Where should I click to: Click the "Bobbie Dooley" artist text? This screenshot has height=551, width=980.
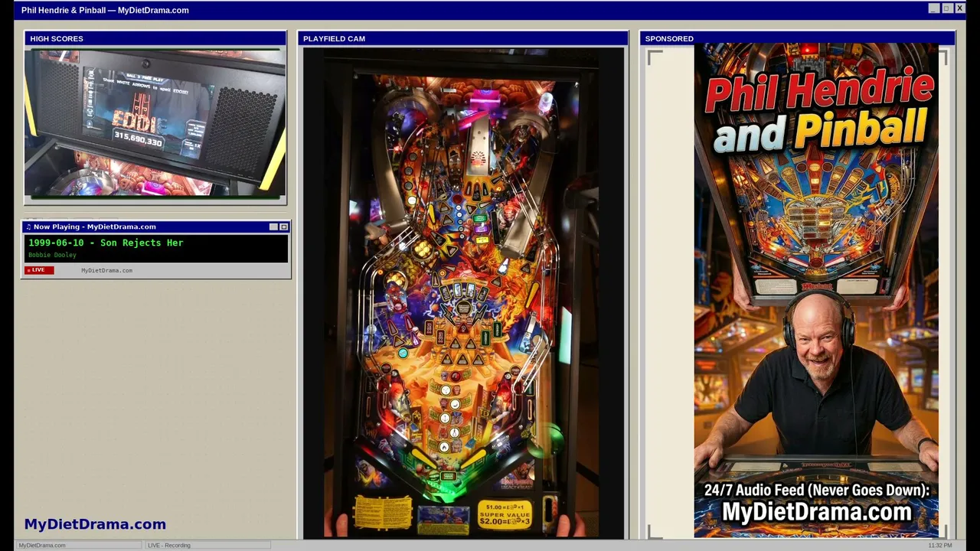(x=52, y=255)
